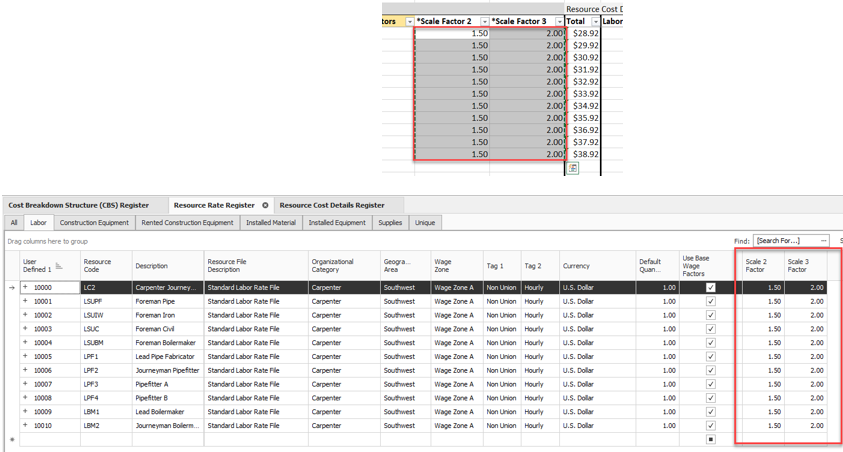The image size is (843, 452).
Task: Toggle Use Base Wage Factors for row 10003
Action: (x=710, y=329)
